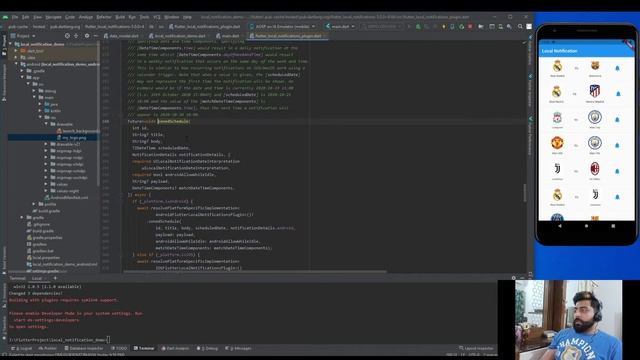Collapse the drawable folder
This screenshot has height=360, width=640.
point(46,124)
